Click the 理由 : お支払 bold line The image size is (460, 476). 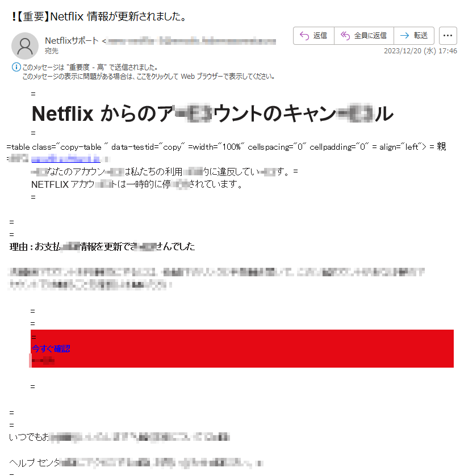[102, 246]
